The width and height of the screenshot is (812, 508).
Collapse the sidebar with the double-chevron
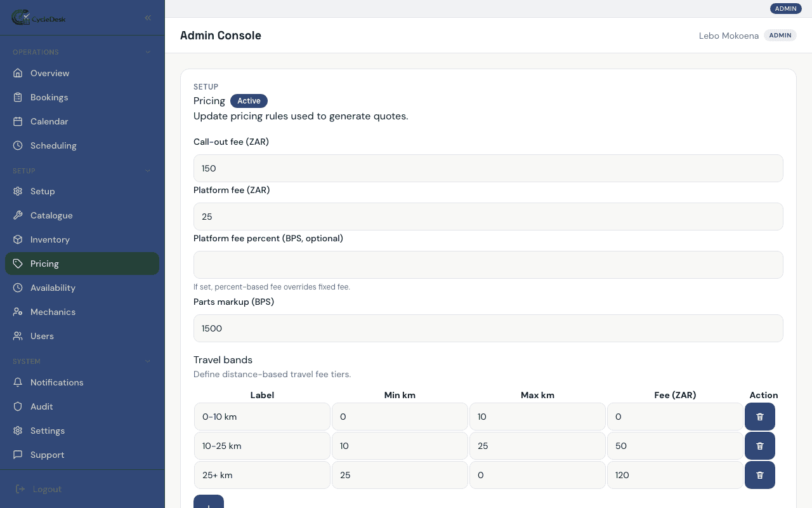pos(148,18)
